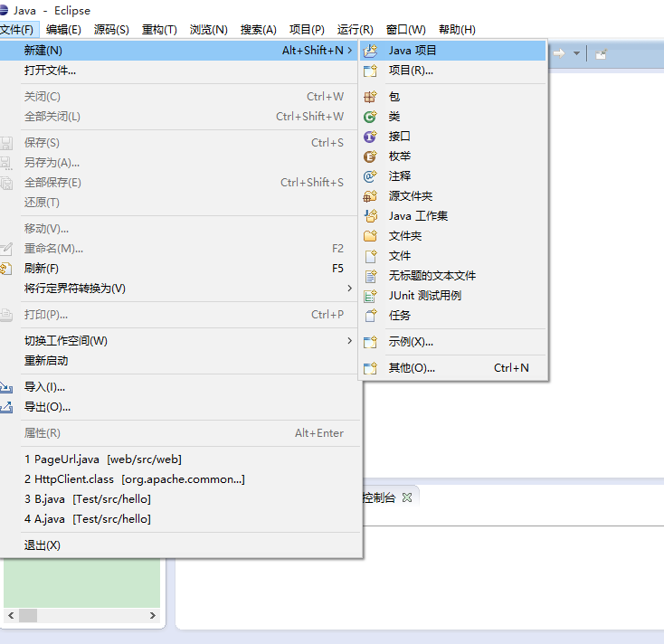
Task: Open the 项目(P) menu
Action: pos(307,30)
